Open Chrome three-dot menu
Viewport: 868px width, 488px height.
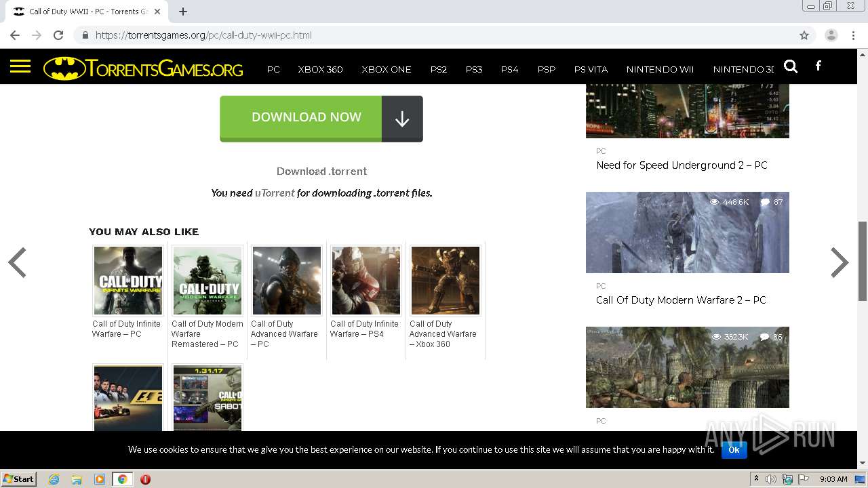click(x=853, y=35)
